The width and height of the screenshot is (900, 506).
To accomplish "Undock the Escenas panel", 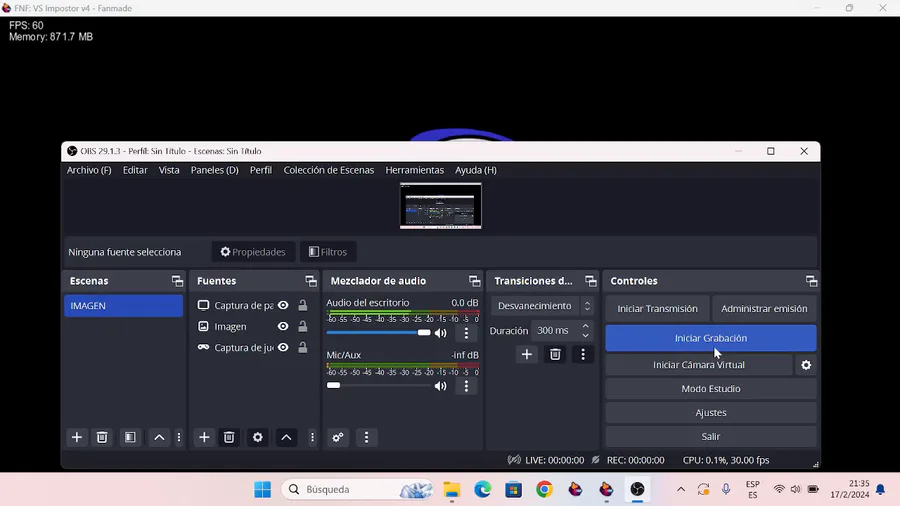I will [x=177, y=281].
